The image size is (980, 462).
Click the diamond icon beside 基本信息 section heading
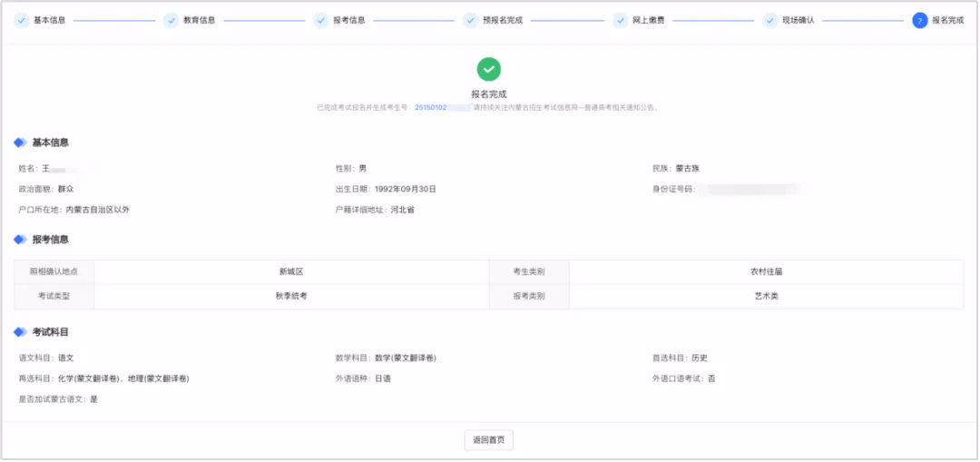pos(20,143)
